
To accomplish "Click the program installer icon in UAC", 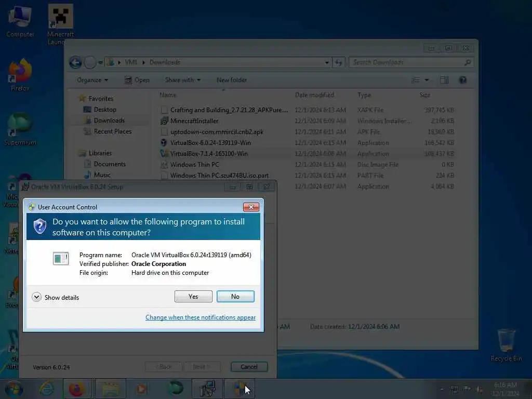I will click(61, 259).
